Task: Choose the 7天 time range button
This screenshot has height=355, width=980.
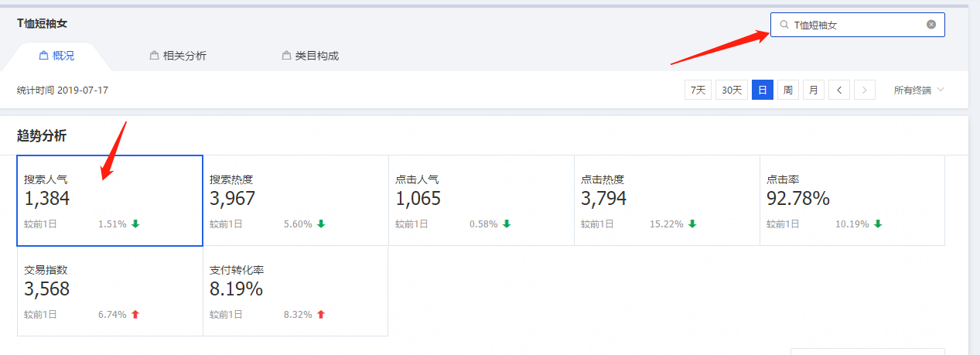Action: pyautogui.click(x=698, y=90)
